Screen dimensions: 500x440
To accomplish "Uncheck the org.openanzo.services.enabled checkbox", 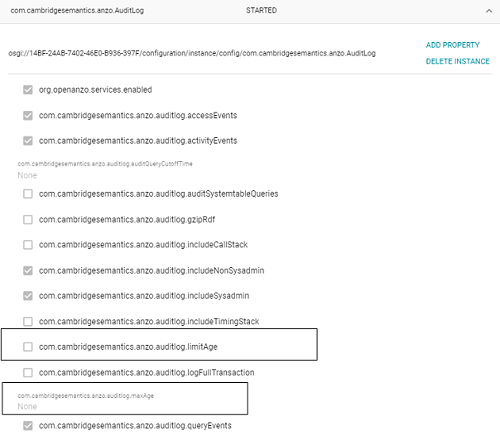I will tap(28, 90).
